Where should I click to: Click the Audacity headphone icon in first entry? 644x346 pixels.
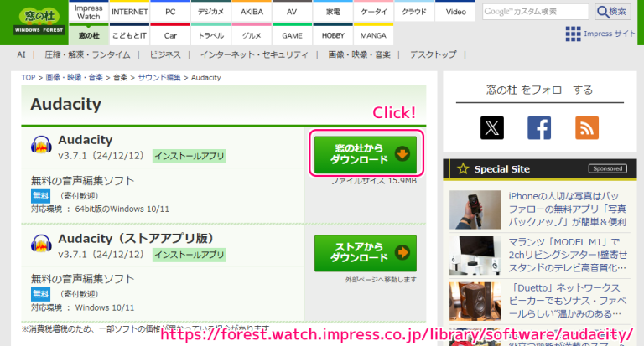[42, 147]
